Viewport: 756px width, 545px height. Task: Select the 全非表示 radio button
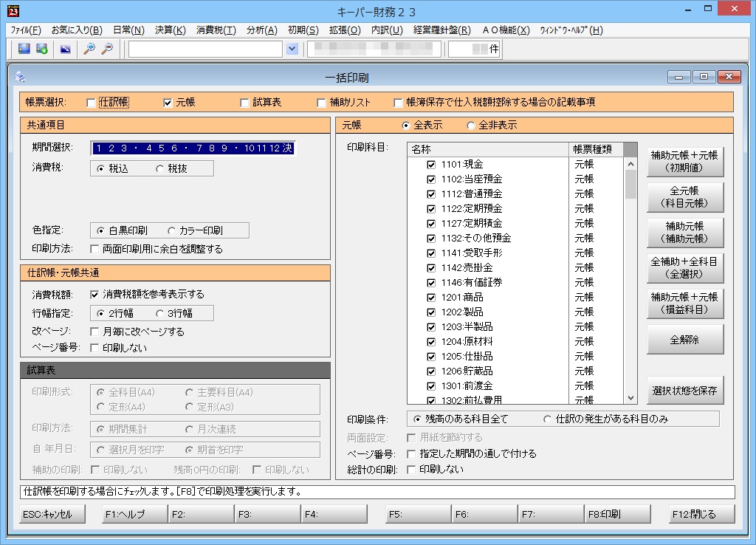(471, 126)
